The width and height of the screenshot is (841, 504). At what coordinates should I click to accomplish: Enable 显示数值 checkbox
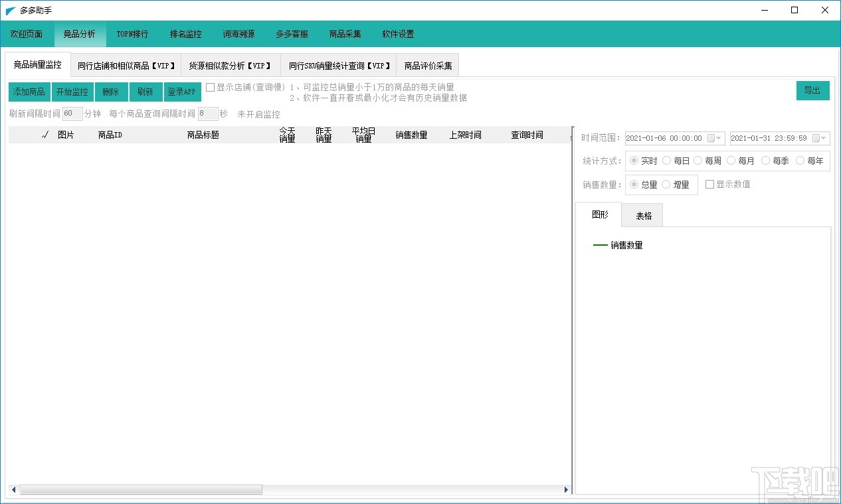pos(709,184)
